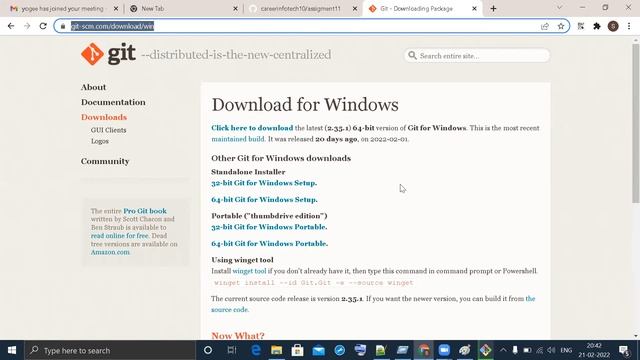
Task: Open the Amazon.com link
Action: 110,252
